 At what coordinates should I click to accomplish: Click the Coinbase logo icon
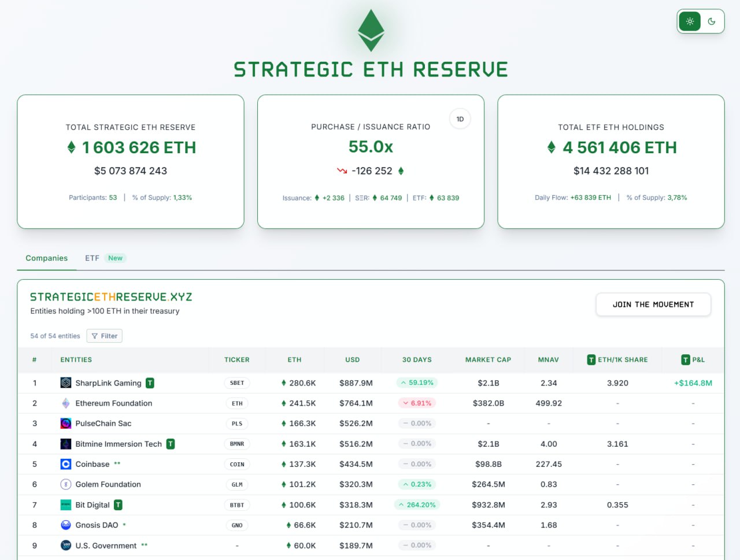click(66, 464)
